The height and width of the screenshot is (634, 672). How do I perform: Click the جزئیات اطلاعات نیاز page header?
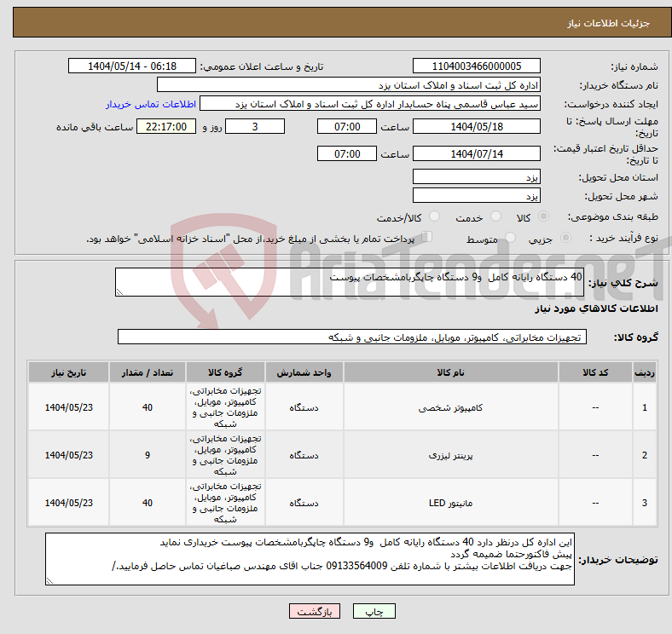point(608,23)
